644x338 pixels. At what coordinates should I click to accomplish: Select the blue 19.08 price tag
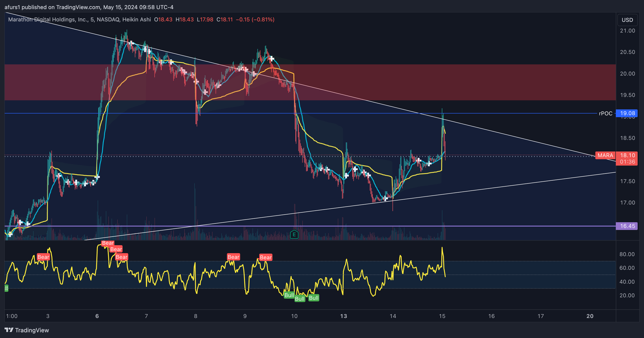pos(627,113)
